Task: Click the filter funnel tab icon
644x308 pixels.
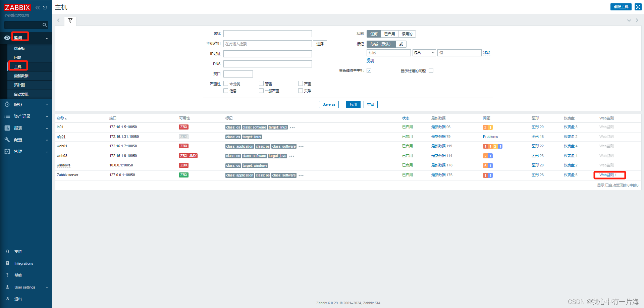Action: [70, 20]
